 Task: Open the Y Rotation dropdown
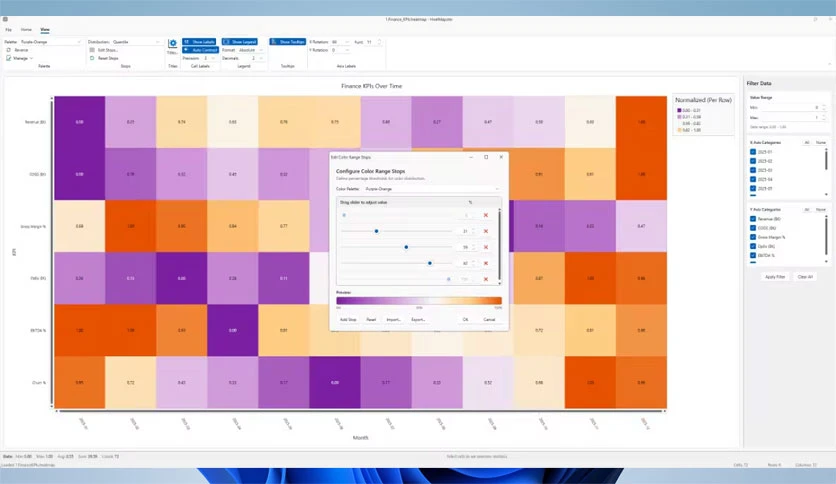[340, 50]
